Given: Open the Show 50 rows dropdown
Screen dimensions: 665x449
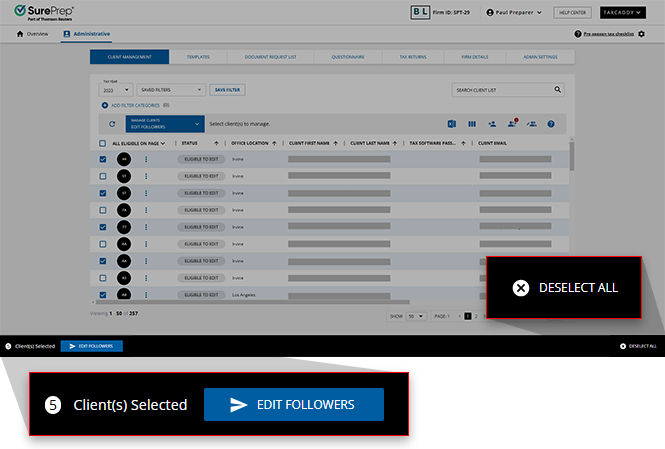Looking at the screenshot, I should point(416,316).
